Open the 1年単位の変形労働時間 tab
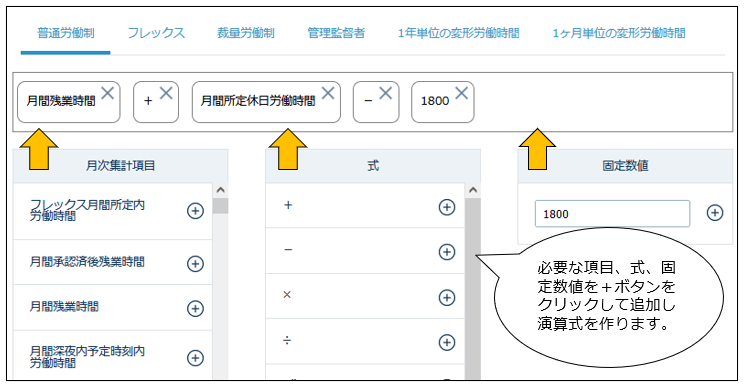The height and width of the screenshot is (388, 745). click(x=458, y=33)
